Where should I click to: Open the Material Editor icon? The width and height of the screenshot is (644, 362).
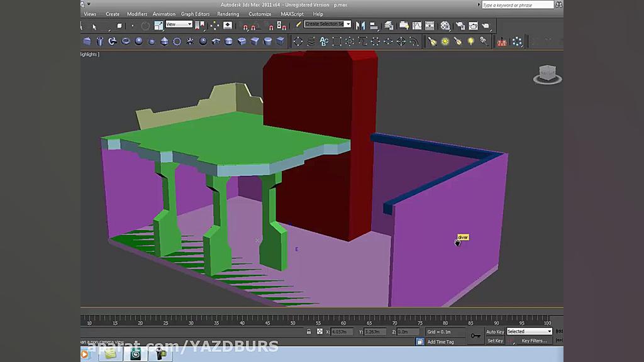(x=446, y=25)
